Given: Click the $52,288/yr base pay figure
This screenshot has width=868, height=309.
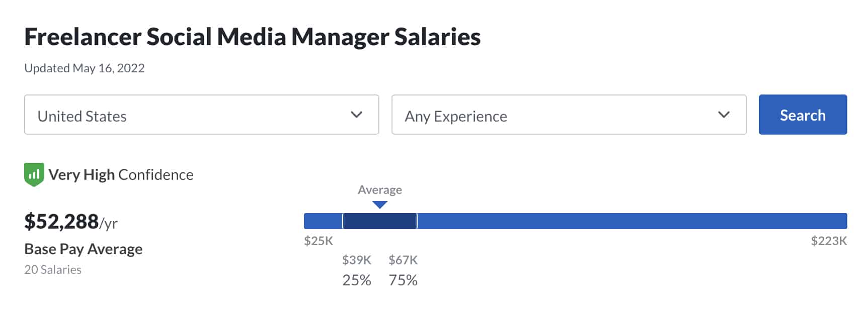Looking at the screenshot, I should tap(70, 222).
